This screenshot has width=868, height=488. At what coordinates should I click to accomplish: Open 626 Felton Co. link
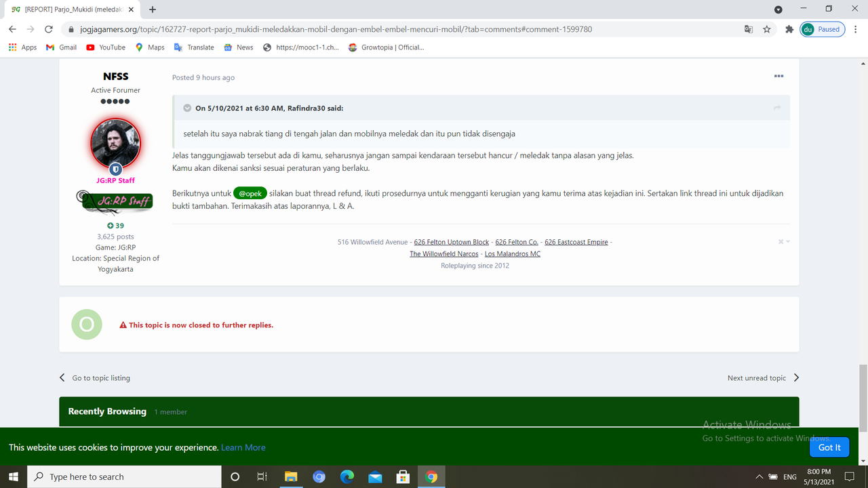pyautogui.click(x=517, y=242)
